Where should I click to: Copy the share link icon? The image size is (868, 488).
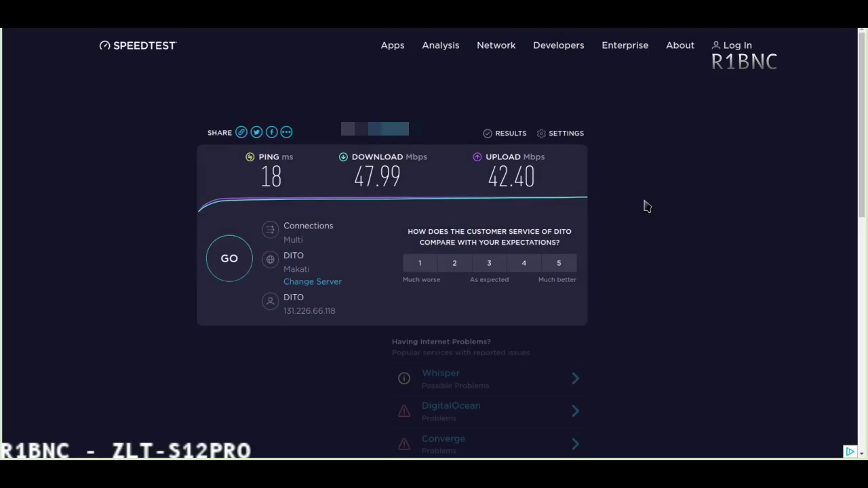point(241,132)
